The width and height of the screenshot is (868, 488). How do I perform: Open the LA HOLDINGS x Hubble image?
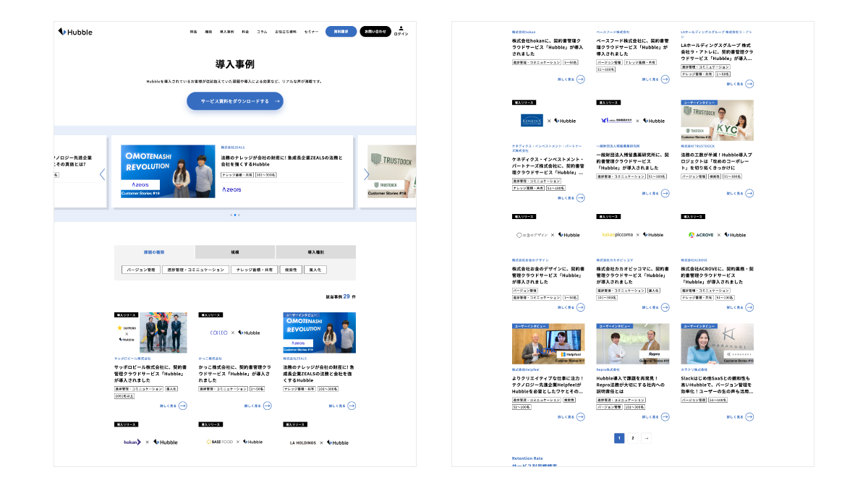(x=319, y=442)
